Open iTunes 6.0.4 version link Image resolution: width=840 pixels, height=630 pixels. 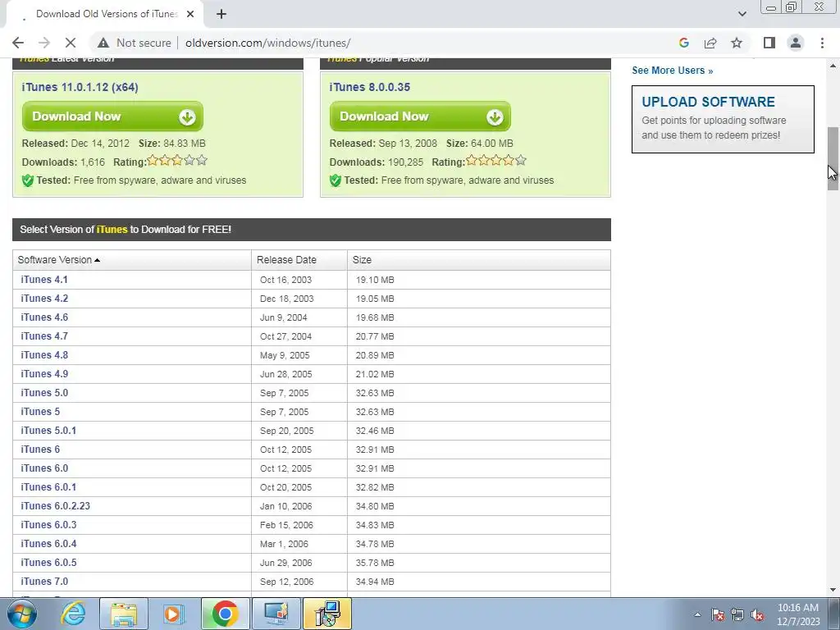pyautogui.click(x=48, y=543)
